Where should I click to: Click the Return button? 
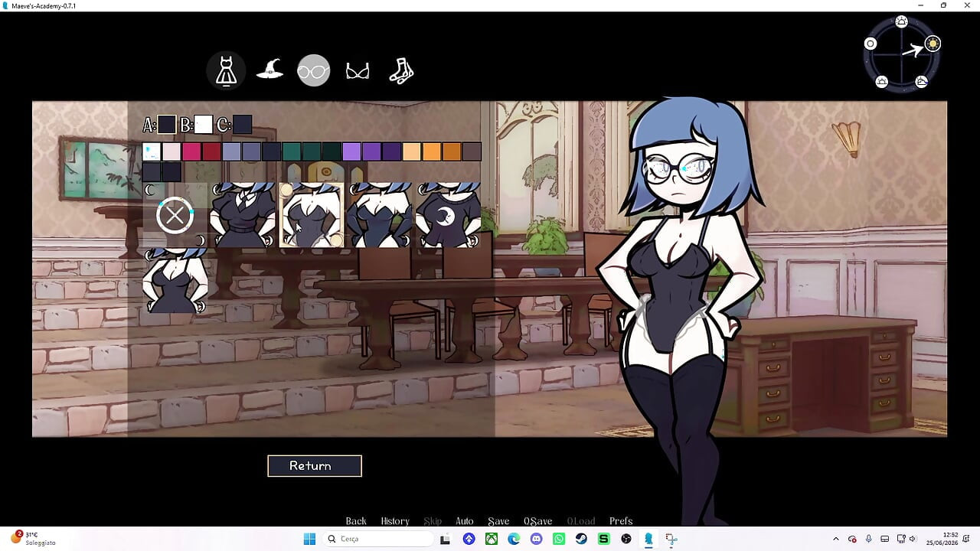pos(315,465)
